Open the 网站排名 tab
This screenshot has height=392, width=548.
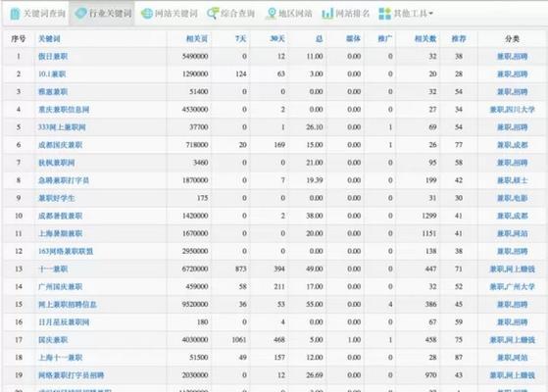pos(346,14)
